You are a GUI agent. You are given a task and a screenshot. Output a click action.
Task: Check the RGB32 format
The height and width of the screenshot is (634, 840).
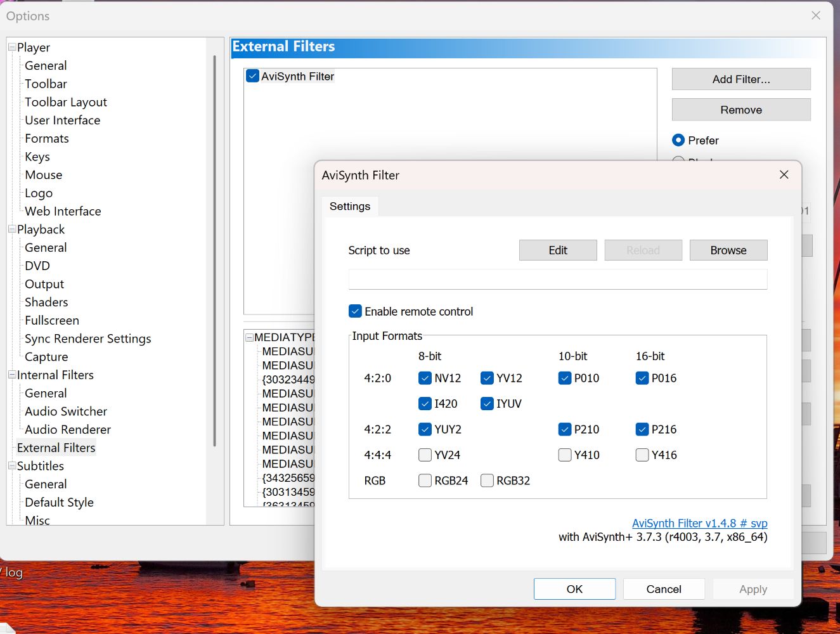point(487,481)
